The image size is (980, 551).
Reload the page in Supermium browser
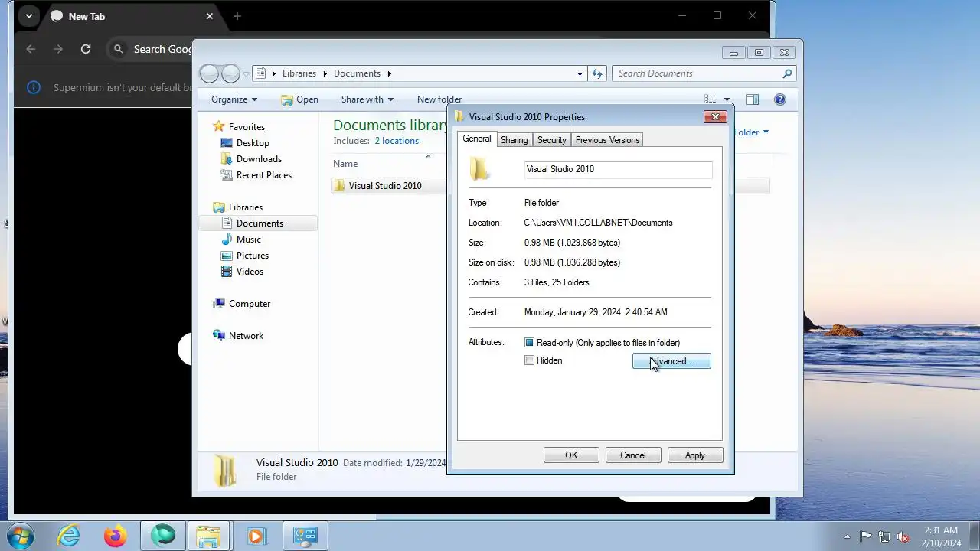(x=86, y=49)
